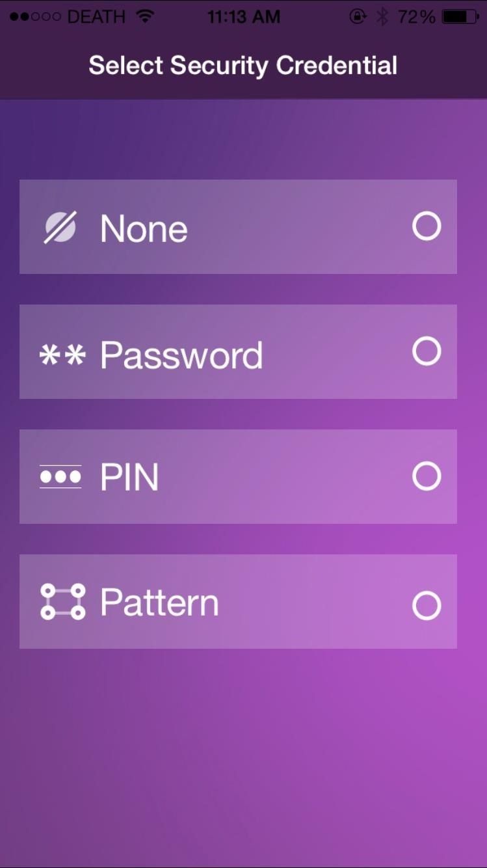Tap the double-asterisk Password icon

(x=62, y=355)
